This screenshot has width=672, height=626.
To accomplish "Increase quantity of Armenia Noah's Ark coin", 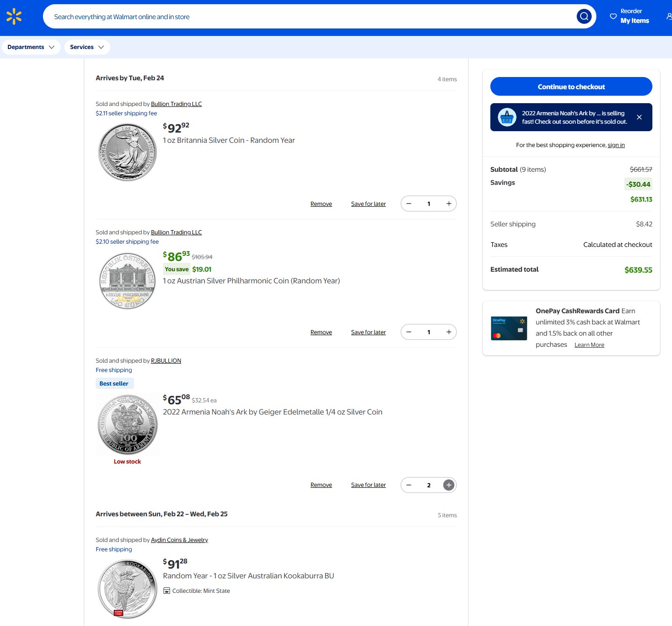I will tap(449, 485).
